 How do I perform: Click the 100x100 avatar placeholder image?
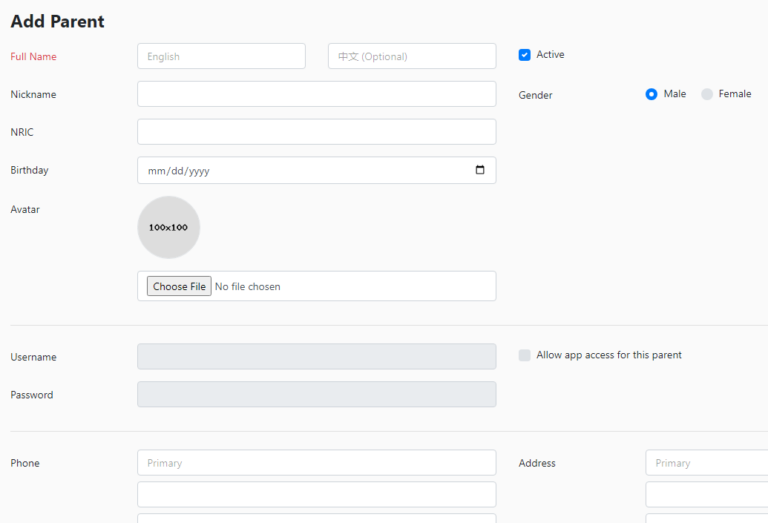pos(168,227)
